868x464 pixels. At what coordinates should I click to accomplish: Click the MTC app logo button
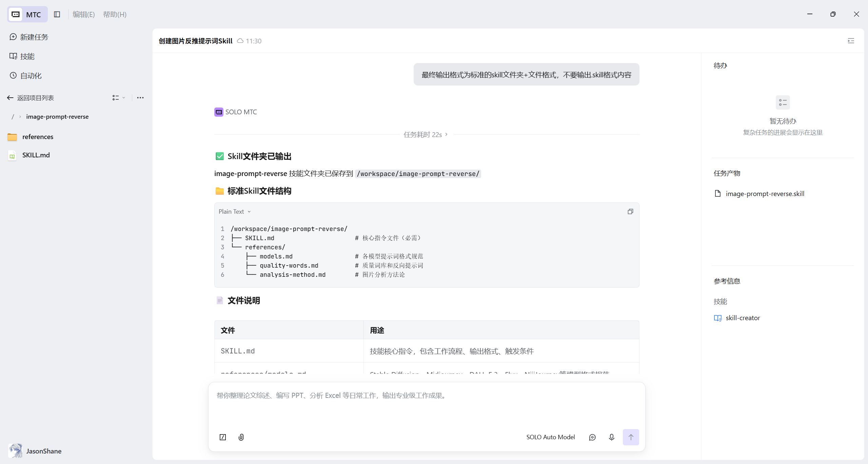(27, 14)
